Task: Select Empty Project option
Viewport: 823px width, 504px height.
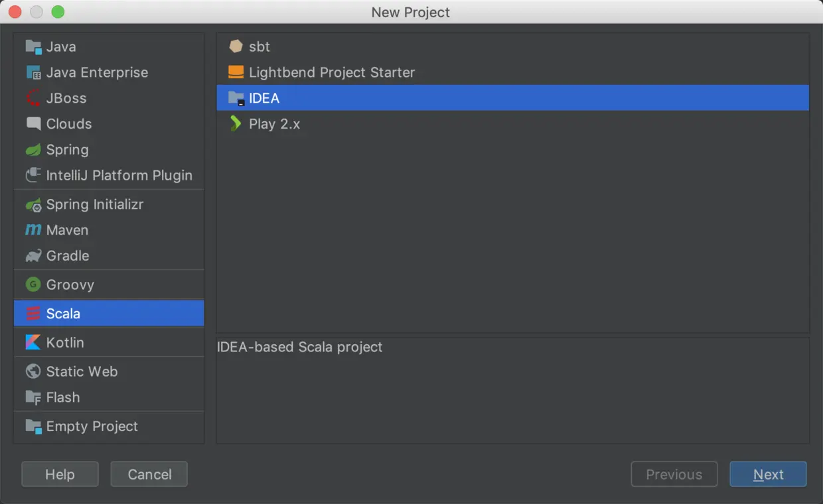Action: pyautogui.click(x=92, y=426)
